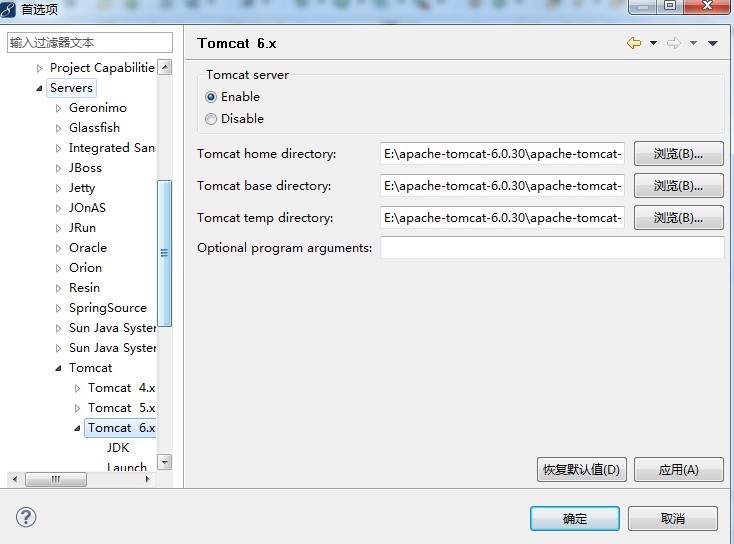Click horizontal scrollbar left arrow
The height and width of the screenshot is (544, 734).
tap(15, 479)
